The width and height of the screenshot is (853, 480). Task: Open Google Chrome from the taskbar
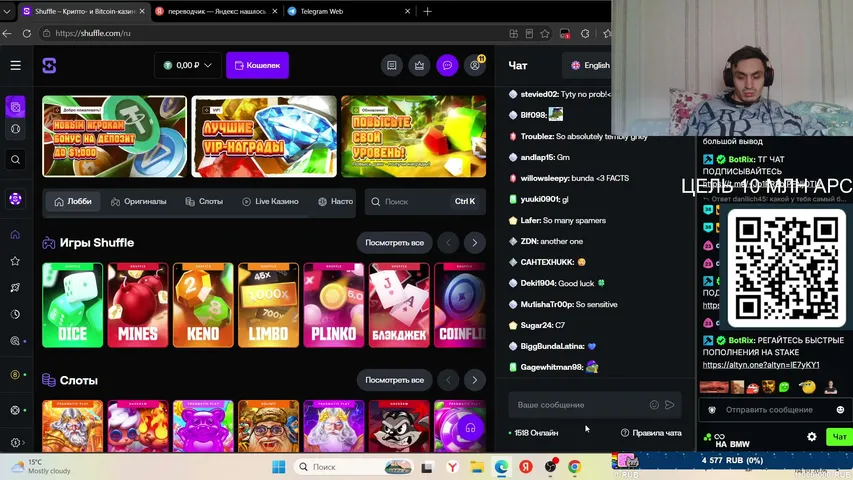pos(574,467)
